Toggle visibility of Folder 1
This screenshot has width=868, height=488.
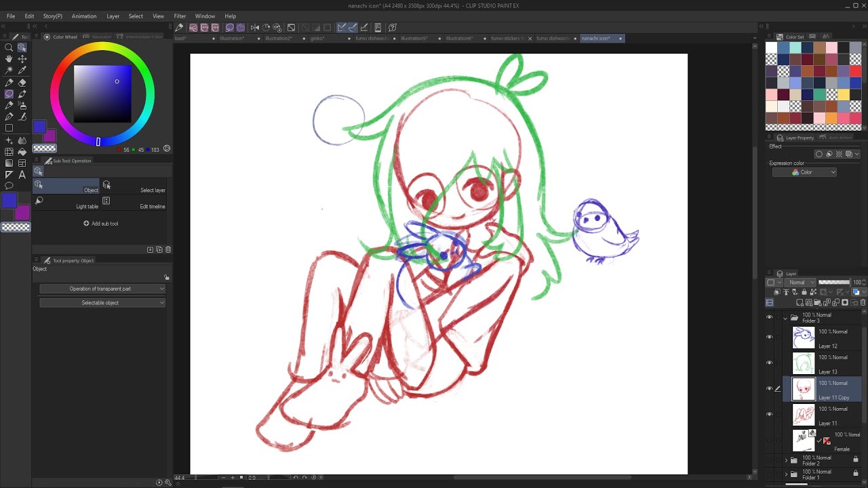[x=769, y=474]
